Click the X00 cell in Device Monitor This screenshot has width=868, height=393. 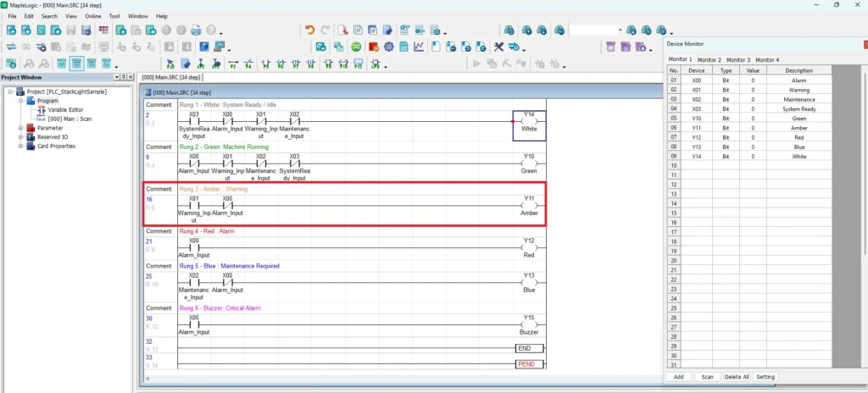pos(697,80)
